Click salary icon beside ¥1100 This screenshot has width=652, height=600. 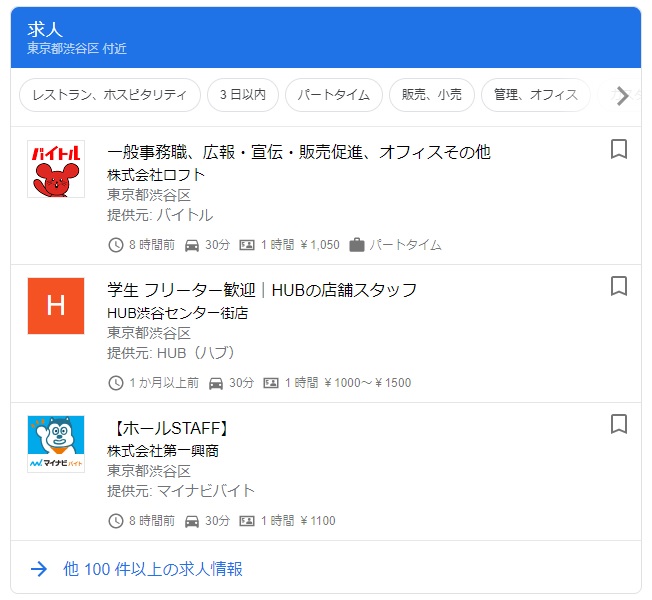pyautogui.click(x=247, y=521)
